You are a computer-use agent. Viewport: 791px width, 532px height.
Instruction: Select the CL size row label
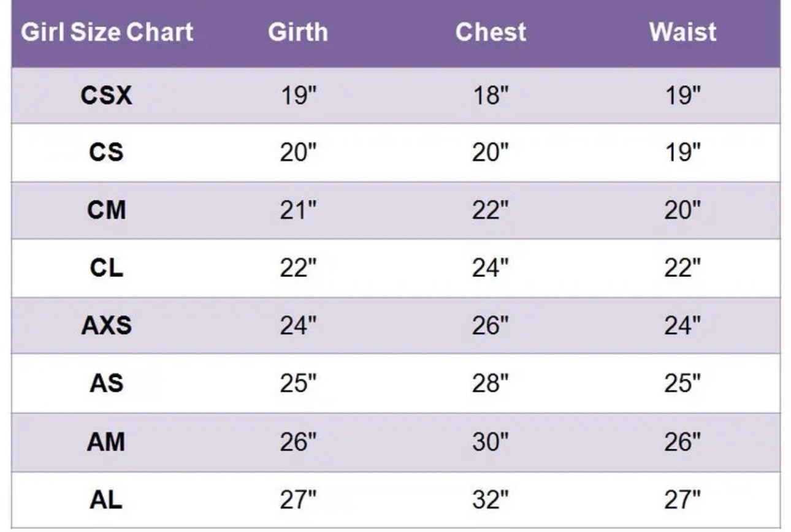click(x=106, y=268)
